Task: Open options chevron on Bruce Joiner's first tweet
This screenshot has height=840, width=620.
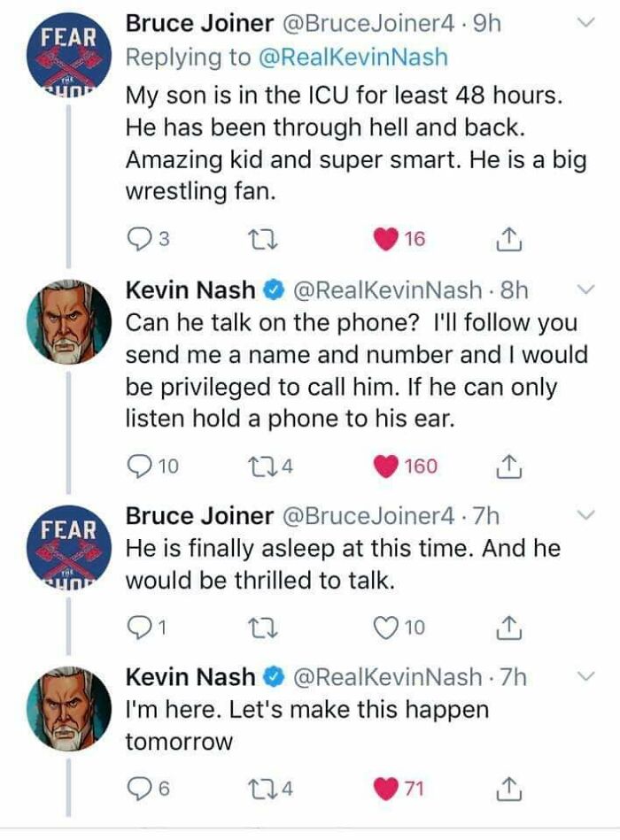Action: pos(586,22)
